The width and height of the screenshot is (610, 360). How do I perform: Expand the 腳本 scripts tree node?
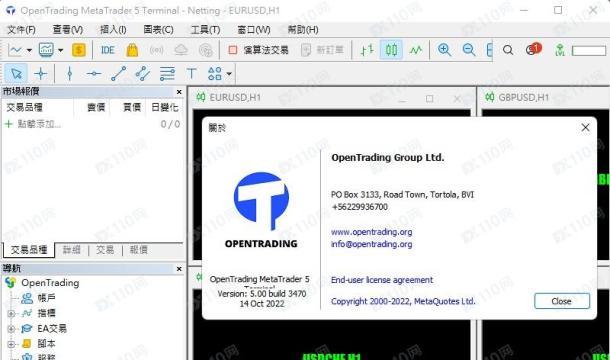point(11,344)
